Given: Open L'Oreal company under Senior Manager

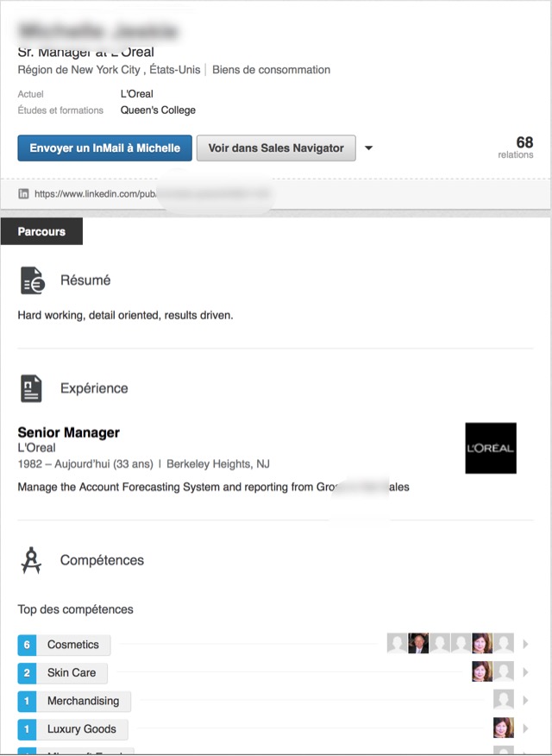Looking at the screenshot, I should pos(36,447).
